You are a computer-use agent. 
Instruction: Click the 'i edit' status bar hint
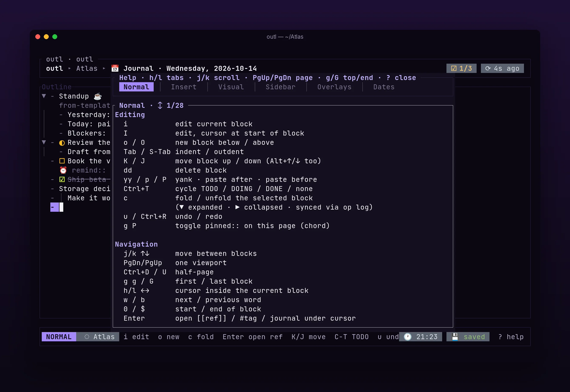pyautogui.click(x=136, y=337)
